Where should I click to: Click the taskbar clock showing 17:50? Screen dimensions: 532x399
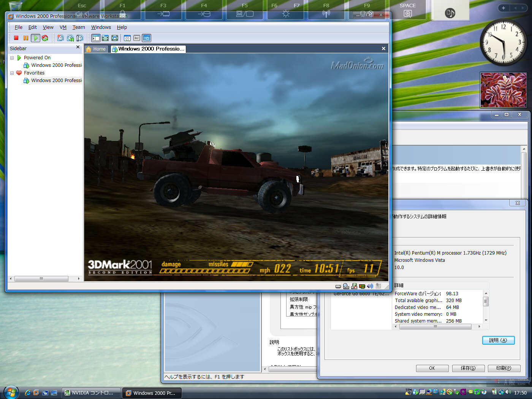(x=520, y=393)
